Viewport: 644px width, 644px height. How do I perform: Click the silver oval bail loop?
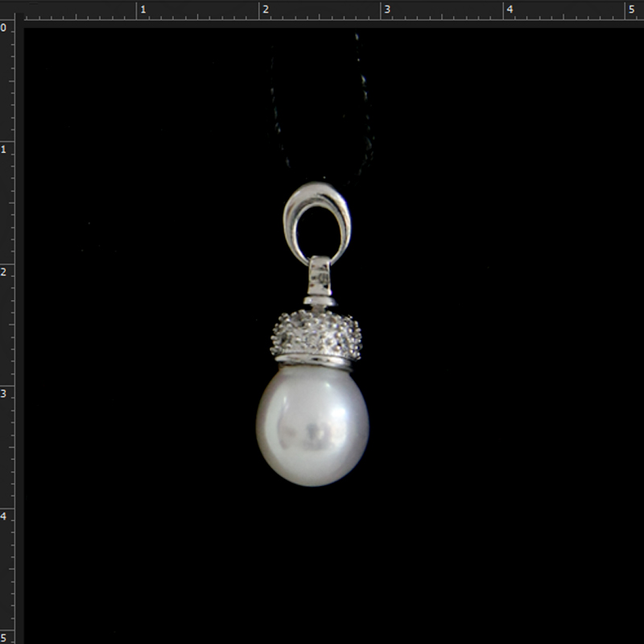point(316,224)
